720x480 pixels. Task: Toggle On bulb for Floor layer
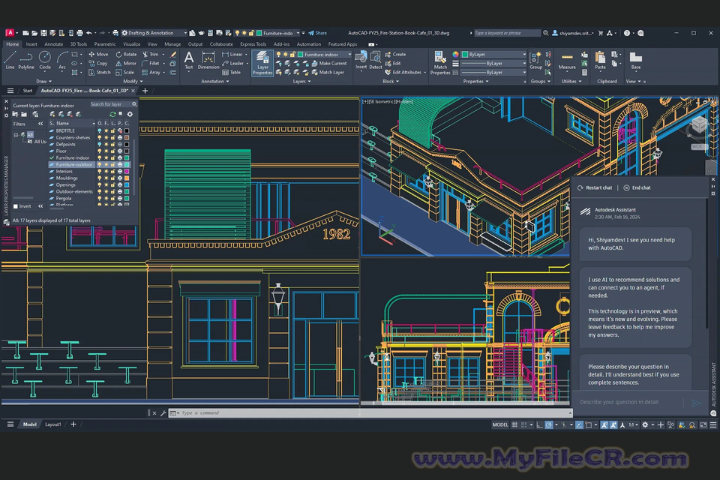click(99, 151)
